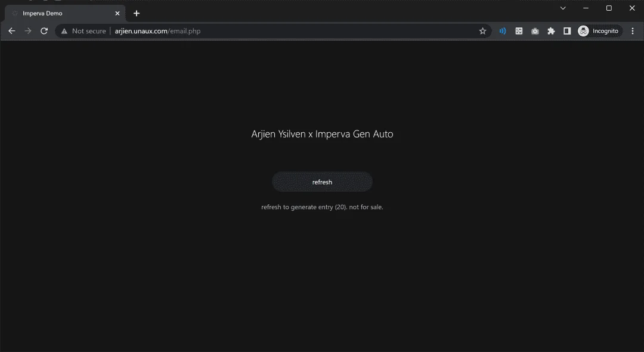Close the browser window

pos(632,8)
